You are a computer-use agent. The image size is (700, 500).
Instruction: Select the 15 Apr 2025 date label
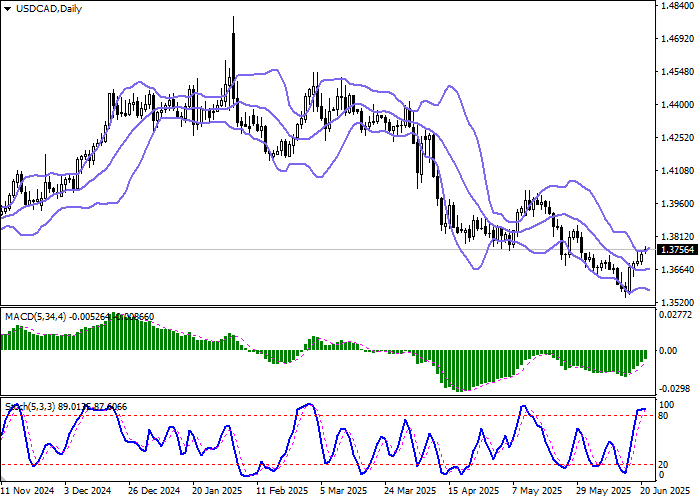click(x=473, y=491)
